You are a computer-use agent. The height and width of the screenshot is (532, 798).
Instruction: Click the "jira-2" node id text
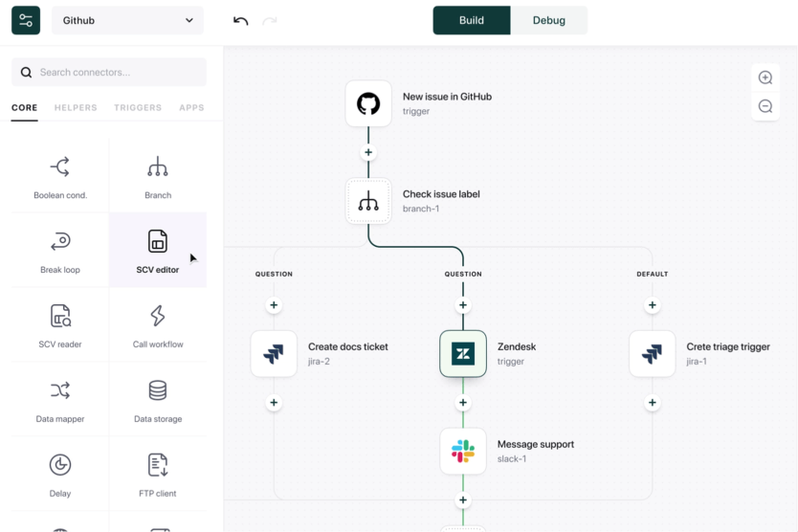pyautogui.click(x=319, y=362)
